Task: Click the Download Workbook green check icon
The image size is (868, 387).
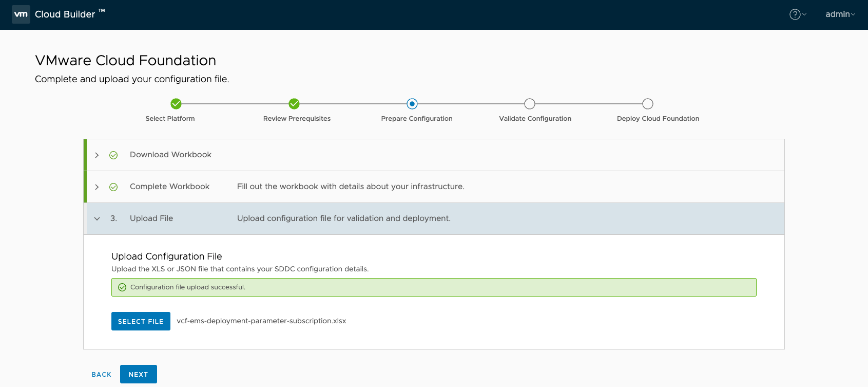Action: pos(113,155)
